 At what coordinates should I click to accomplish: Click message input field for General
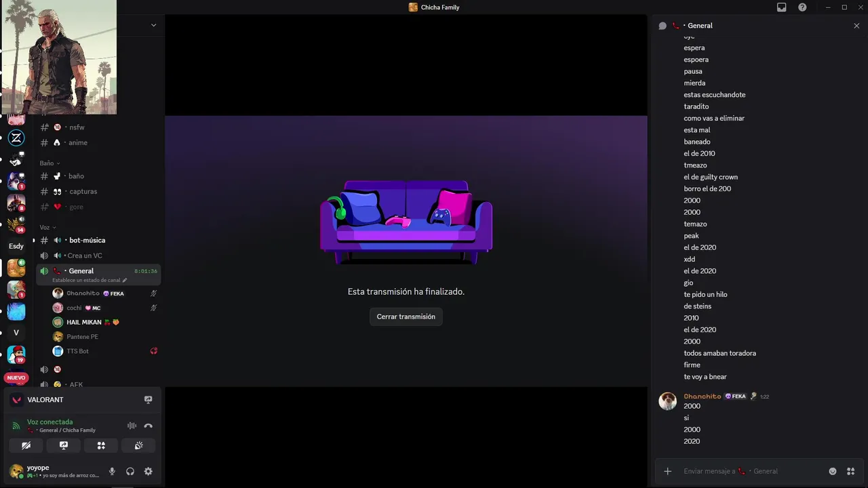tap(753, 471)
